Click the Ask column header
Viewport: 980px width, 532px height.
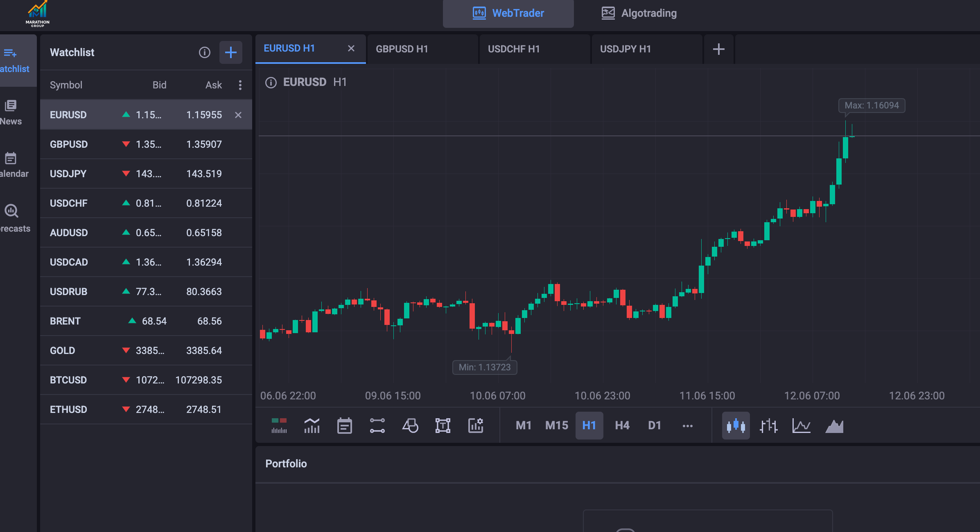click(x=214, y=85)
